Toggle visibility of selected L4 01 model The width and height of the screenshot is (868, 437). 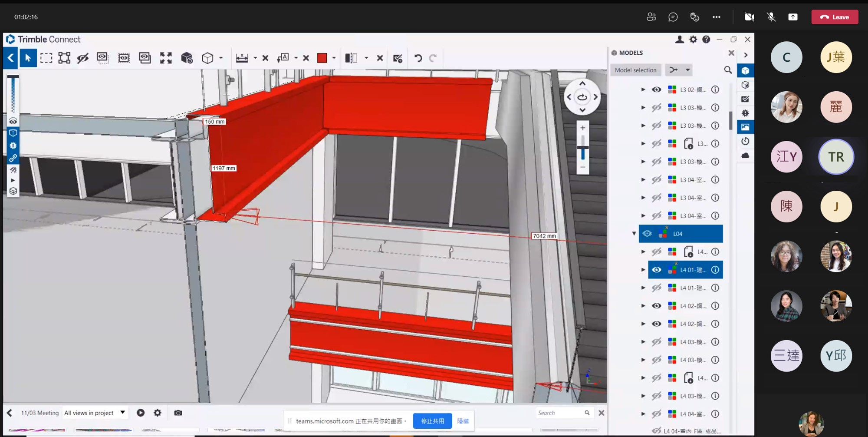coord(656,270)
